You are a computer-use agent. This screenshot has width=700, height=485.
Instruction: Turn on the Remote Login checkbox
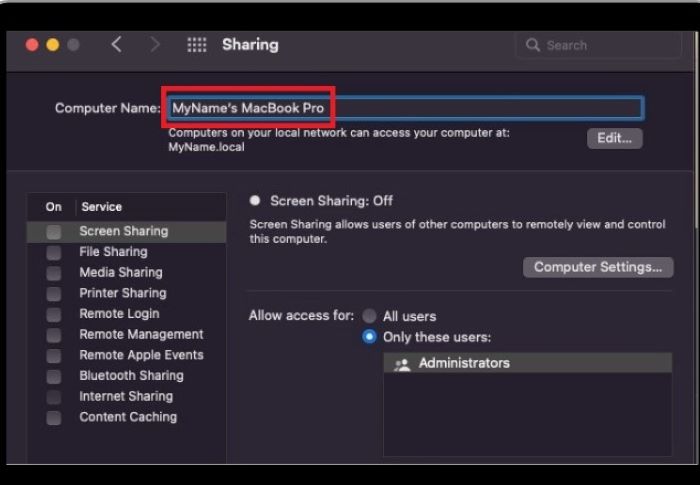[x=54, y=315]
